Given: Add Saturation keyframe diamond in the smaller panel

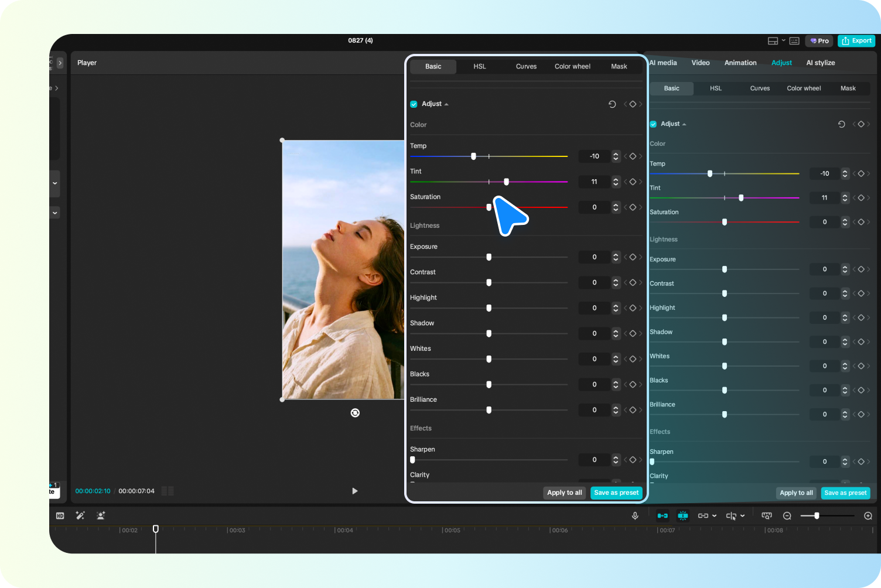Looking at the screenshot, I should tap(861, 222).
